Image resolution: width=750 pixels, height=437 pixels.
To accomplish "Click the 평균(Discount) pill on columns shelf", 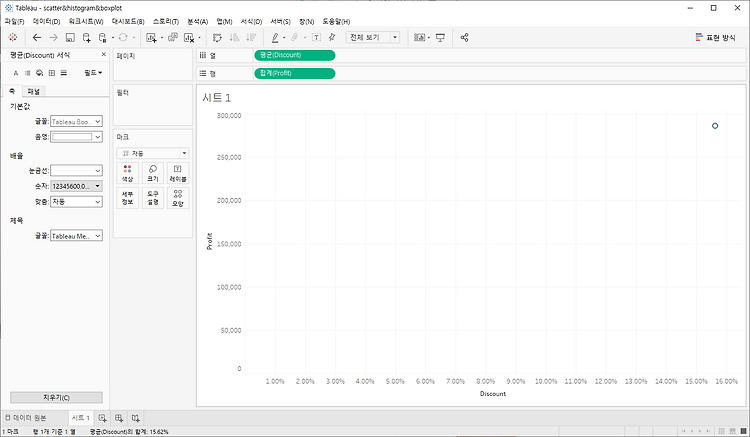I will (x=295, y=55).
